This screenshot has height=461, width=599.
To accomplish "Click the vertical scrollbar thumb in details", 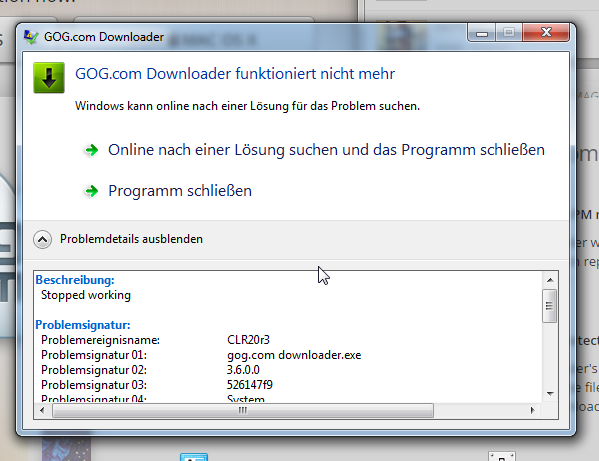I will [x=550, y=306].
